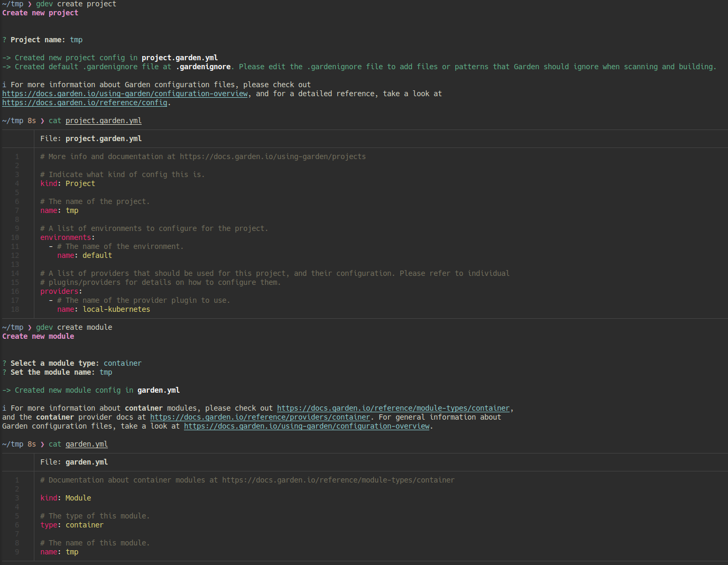Click comment '# The name of this module.'
728x565 pixels.
coord(95,543)
